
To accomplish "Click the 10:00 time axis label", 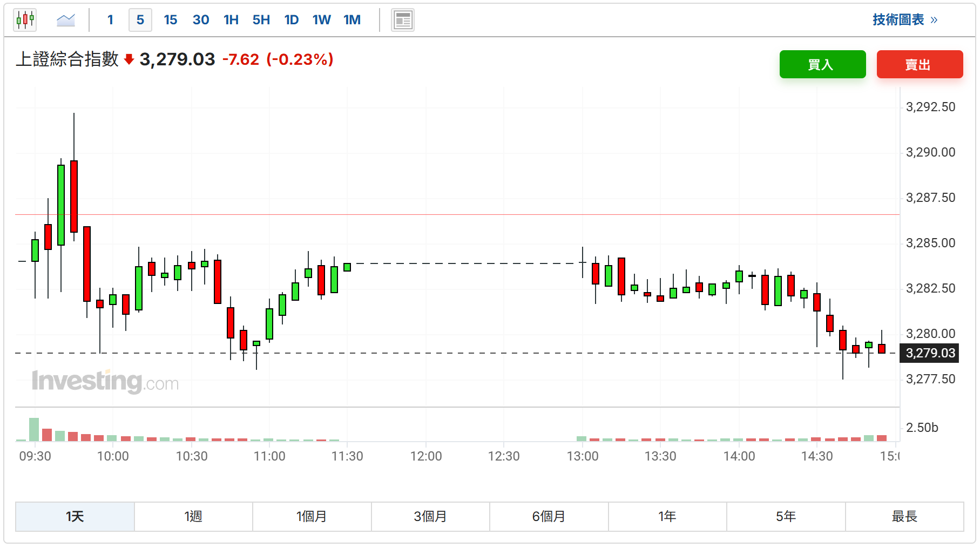I will click(x=113, y=456).
